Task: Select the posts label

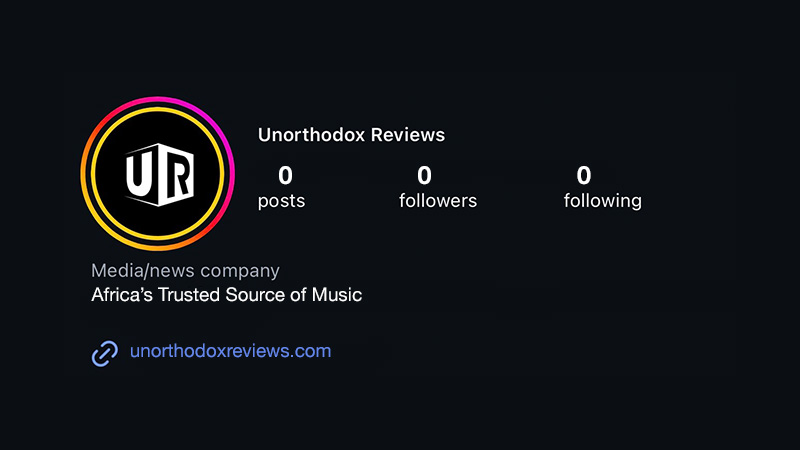Action: (281, 201)
